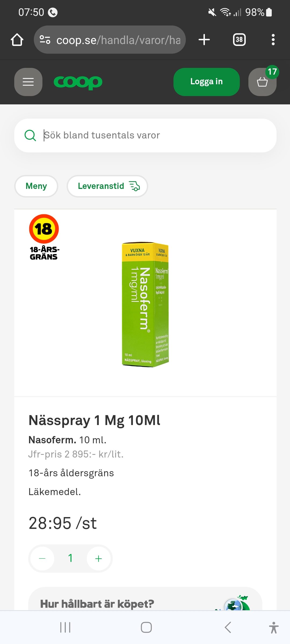
Task: Open the shopping basket with 17 items
Action: coord(262,82)
